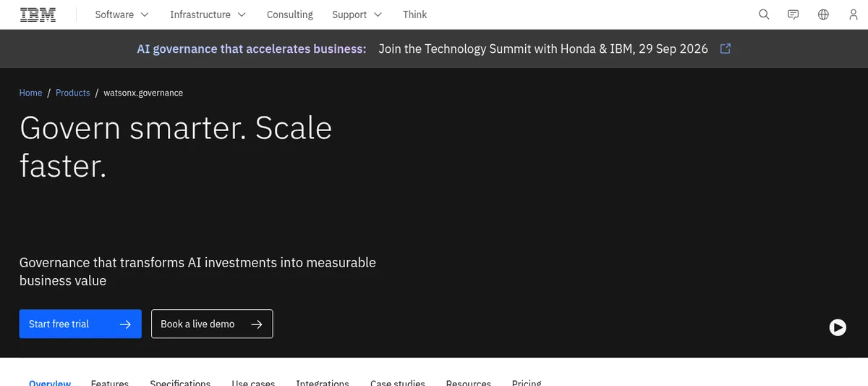Open the search icon in header

point(764,14)
